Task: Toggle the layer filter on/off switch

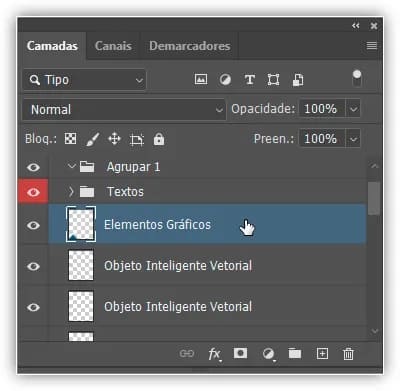Action: [x=357, y=79]
